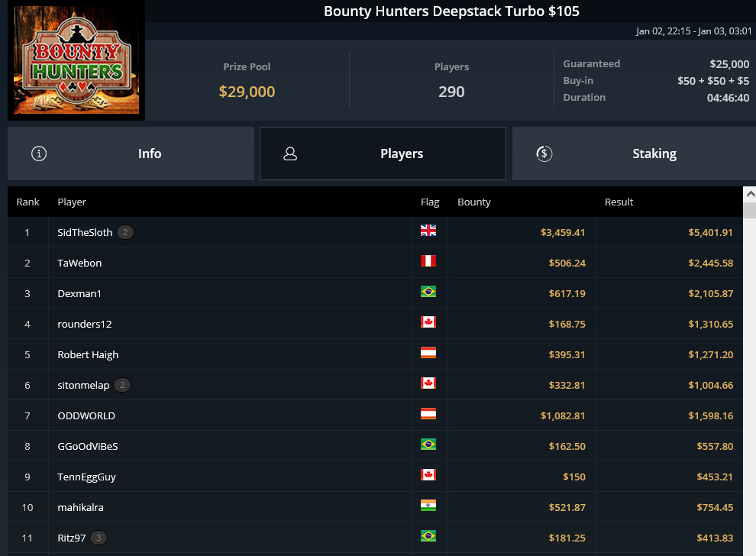This screenshot has width=756, height=556.
Task: Sort by the Result column header
Action: (x=619, y=202)
